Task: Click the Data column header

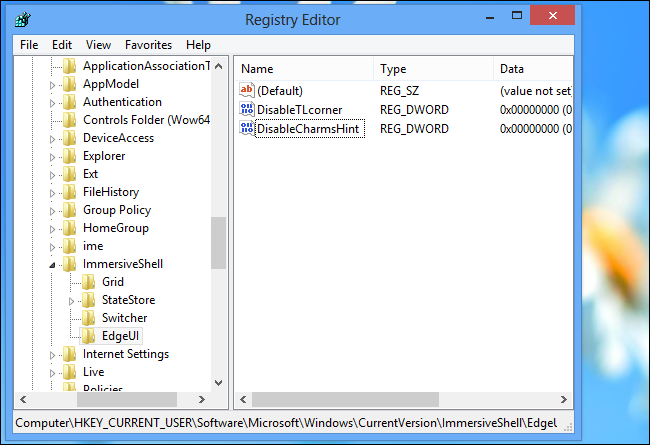Action: 534,69
